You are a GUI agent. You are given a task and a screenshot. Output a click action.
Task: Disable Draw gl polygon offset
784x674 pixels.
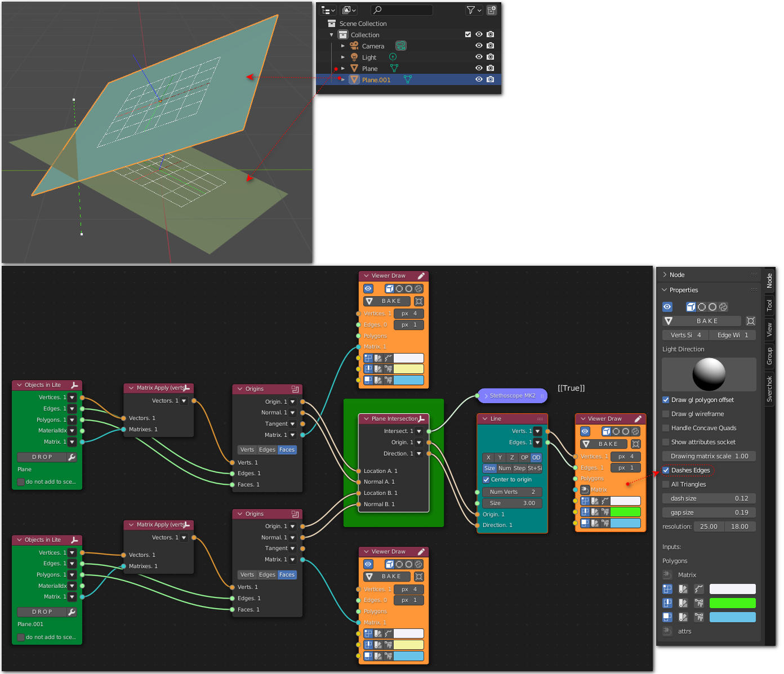tap(666, 400)
